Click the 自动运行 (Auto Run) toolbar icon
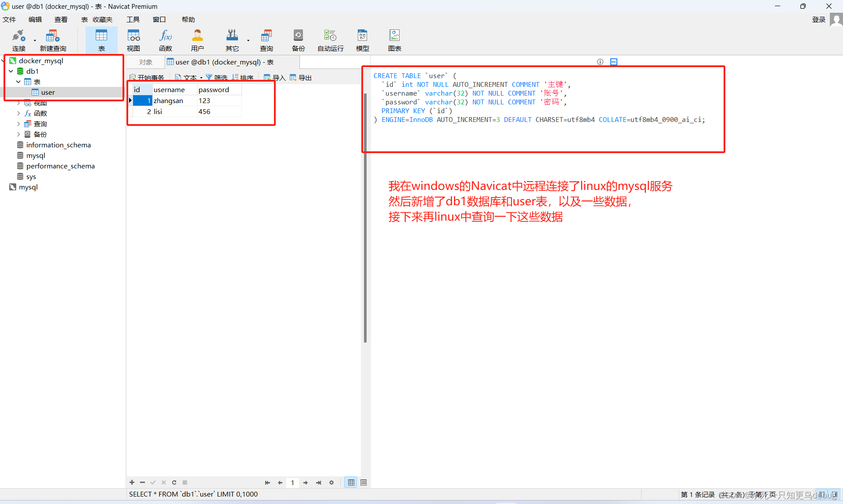The image size is (843, 504). click(x=331, y=39)
